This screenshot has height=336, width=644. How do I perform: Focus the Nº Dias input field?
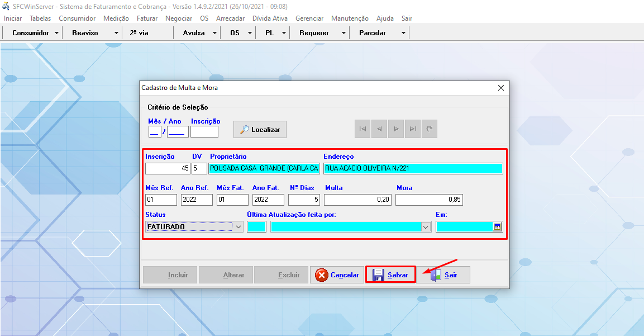tap(304, 200)
